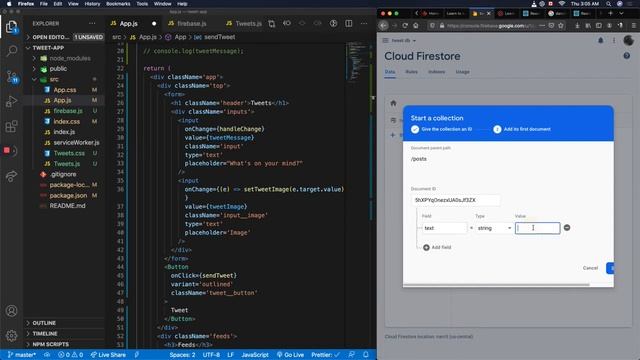
Task: Click the Firebase account avatar
Action: coord(629,40)
